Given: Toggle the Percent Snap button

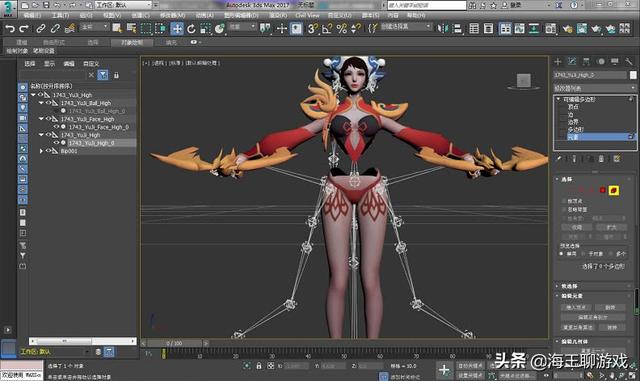Looking at the screenshot, I should (x=342, y=29).
